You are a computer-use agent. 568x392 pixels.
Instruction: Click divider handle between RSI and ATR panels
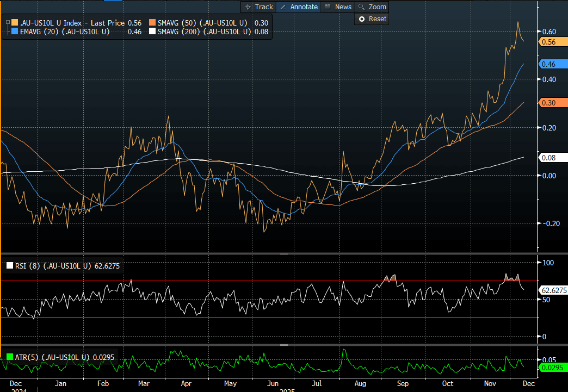tap(283, 345)
